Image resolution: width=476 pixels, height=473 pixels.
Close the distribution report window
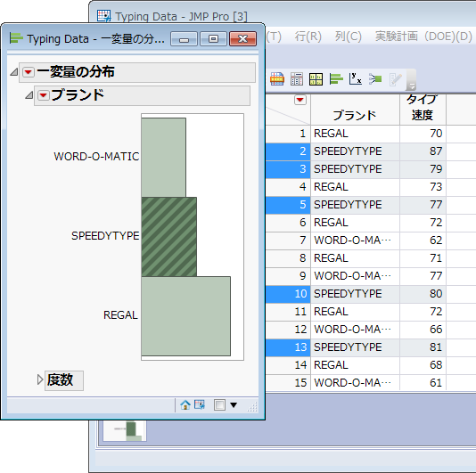coord(242,39)
